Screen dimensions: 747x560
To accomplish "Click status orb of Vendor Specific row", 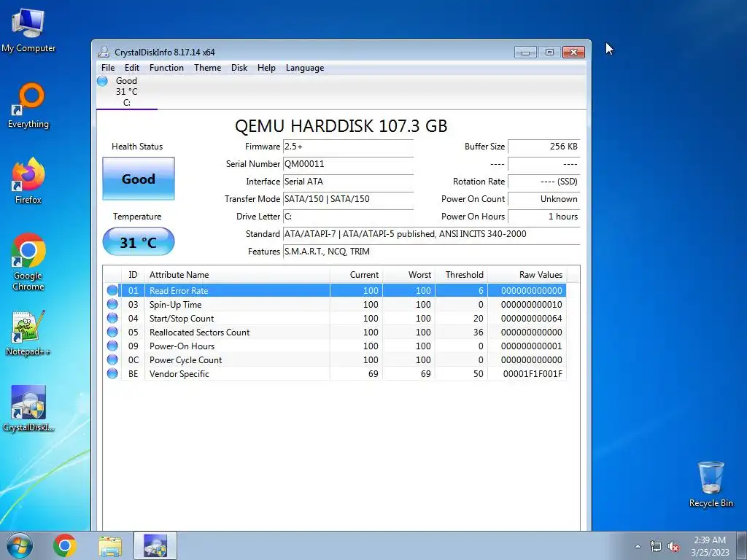I will click(x=112, y=373).
